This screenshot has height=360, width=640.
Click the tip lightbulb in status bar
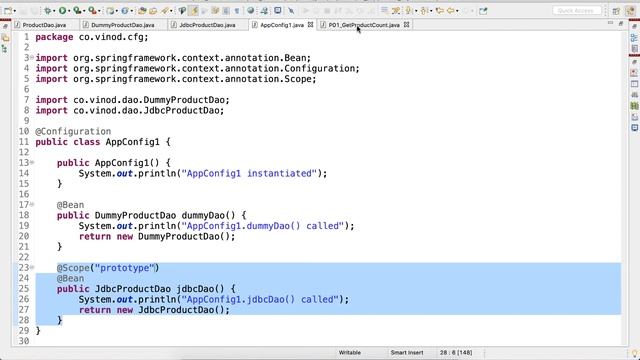click(634, 353)
